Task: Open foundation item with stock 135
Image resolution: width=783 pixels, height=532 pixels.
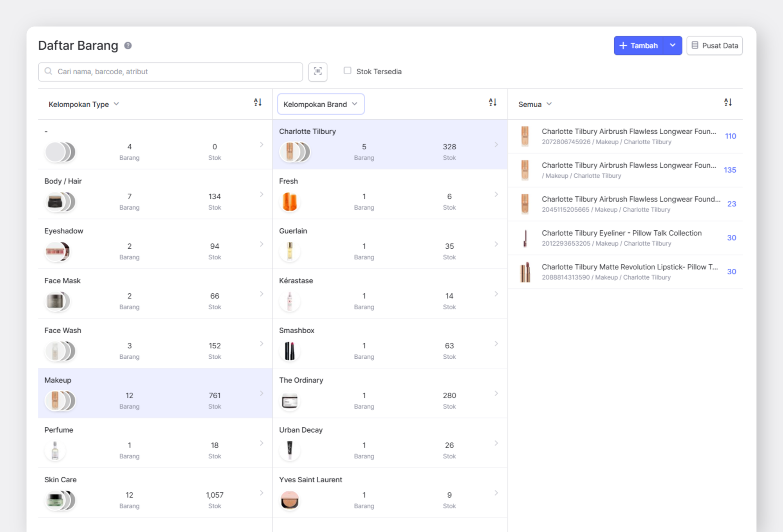Action: [x=625, y=170]
